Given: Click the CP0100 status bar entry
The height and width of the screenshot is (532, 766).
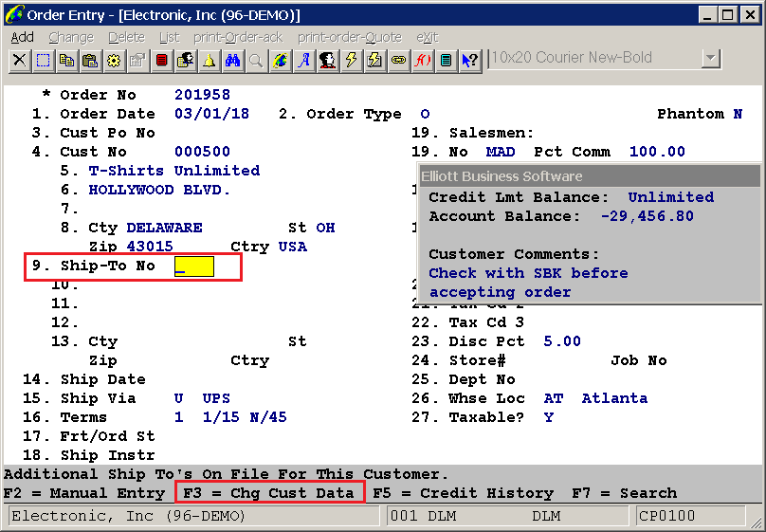Looking at the screenshot, I should pyautogui.click(x=691, y=516).
